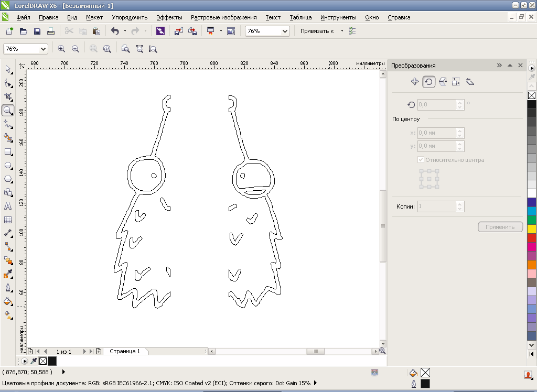Select the Interactive Fill tool

8,314
